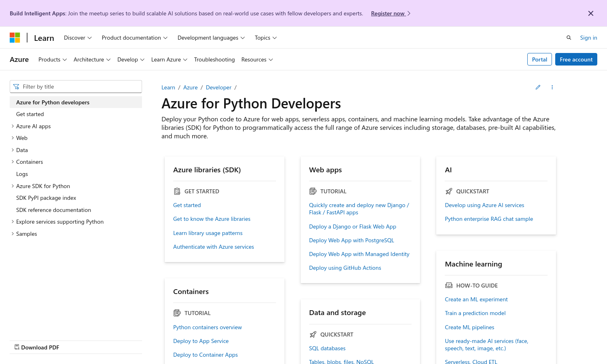Open the More actions vertical dots menu
The width and height of the screenshot is (607, 364).
[552, 87]
